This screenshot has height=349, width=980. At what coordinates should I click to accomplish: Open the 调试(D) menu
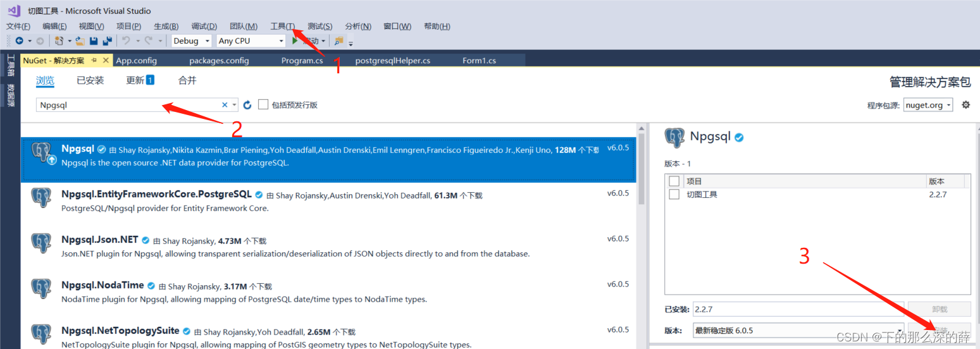(204, 26)
